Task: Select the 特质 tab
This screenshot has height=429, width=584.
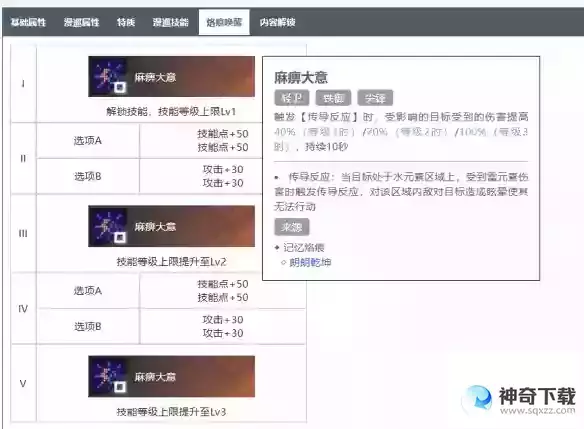Action: tap(126, 22)
